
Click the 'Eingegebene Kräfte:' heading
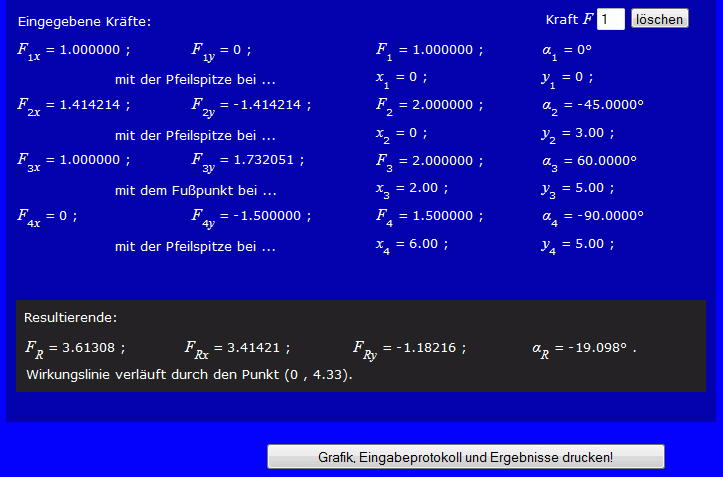(85, 21)
